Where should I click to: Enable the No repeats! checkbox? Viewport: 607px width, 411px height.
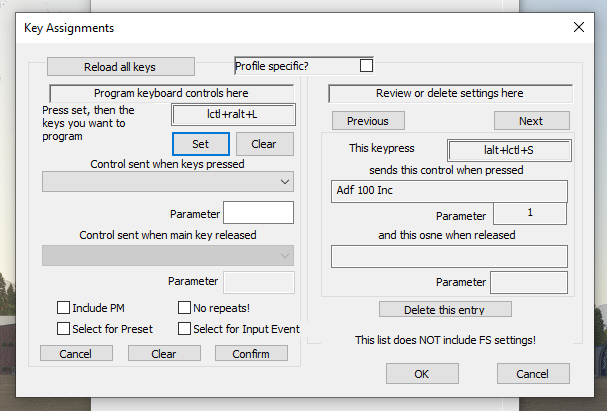185,308
